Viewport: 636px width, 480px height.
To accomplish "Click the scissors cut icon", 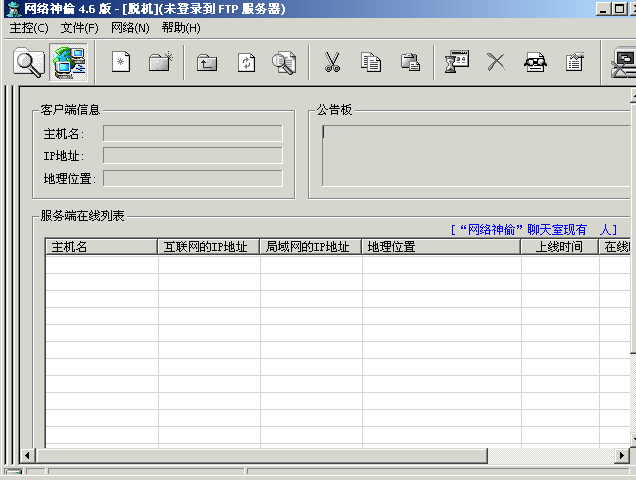I will pos(332,62).
